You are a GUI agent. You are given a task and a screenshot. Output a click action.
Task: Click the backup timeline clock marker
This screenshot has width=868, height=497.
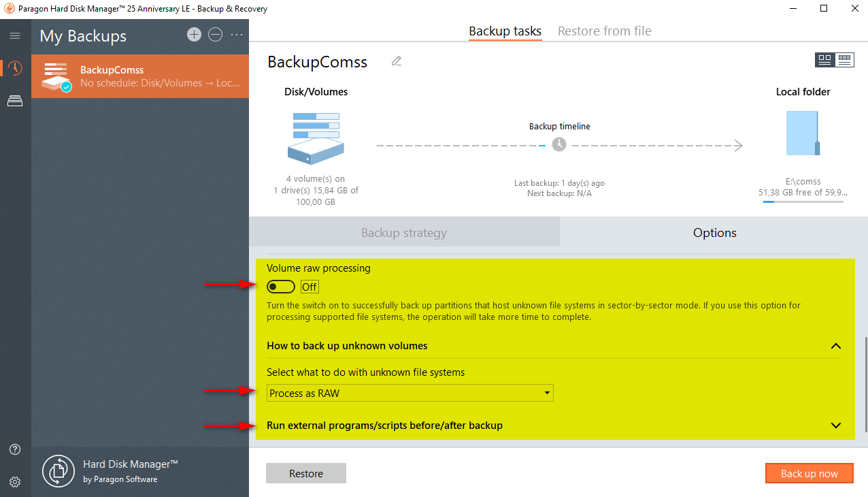pos(559,145)
